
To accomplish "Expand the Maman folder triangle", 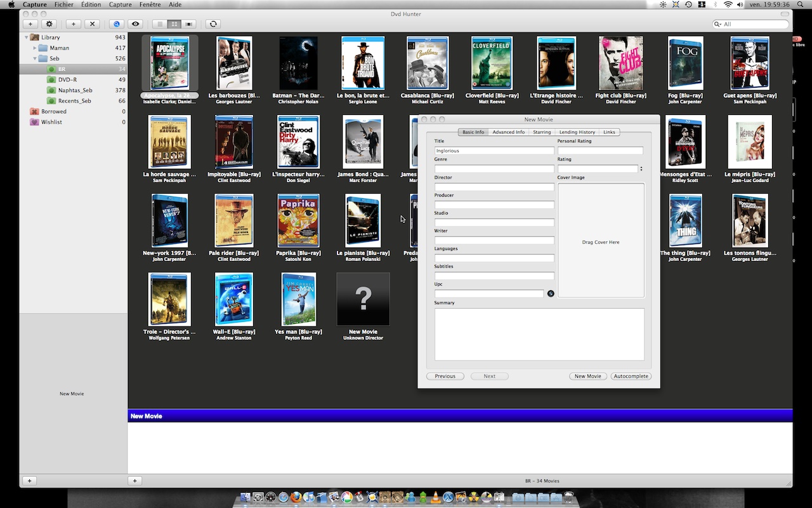I will 35,48.
